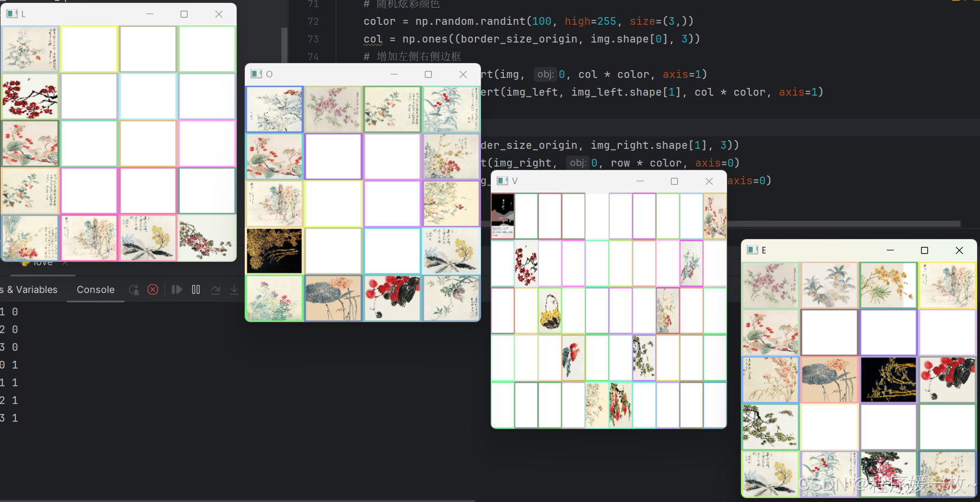Click the red hanging fruit tile in window V

(620, 405)
